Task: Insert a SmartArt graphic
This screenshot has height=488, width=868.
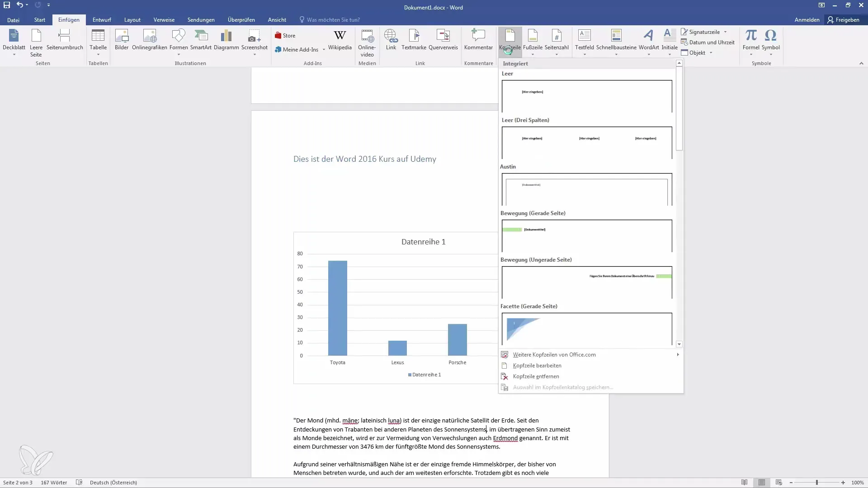Action: tap(201, 40)
